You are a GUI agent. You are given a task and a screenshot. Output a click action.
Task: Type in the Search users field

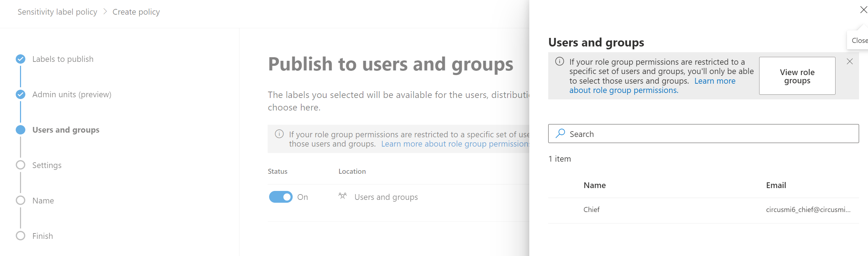pos(710,134)
